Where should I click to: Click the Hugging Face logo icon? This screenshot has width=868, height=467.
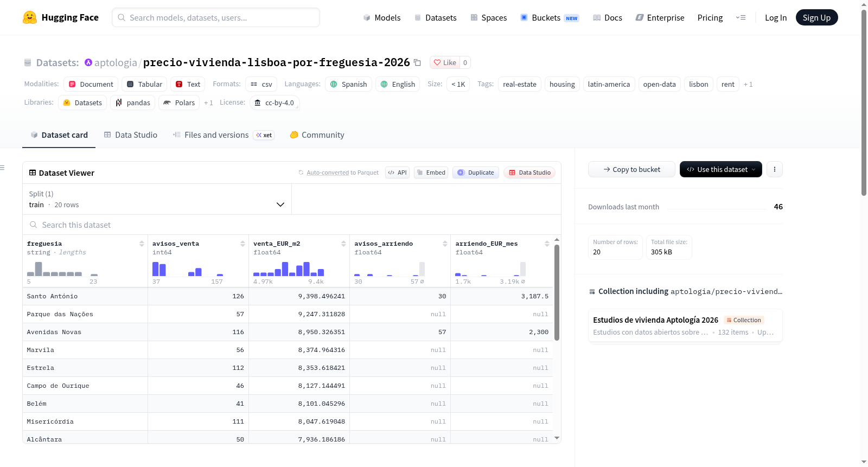coord(30,17)
